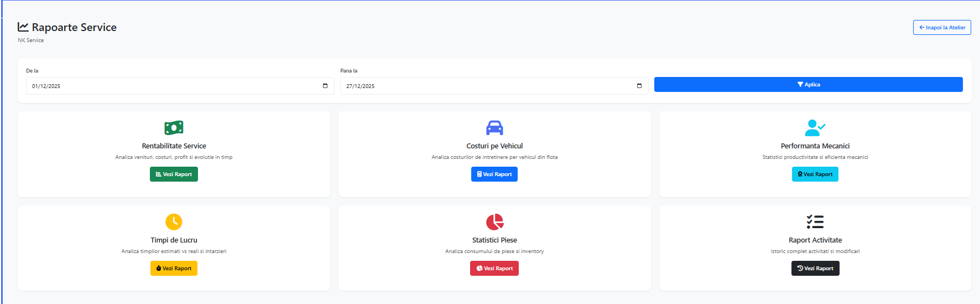Screen dimensions: 980x304
Task: Click the Pana la date field showing 27/12/2025
Action: point(494,86)
